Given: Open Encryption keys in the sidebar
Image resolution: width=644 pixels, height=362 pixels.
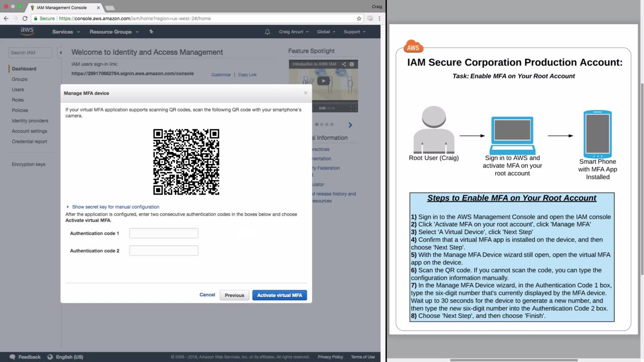Looking at the screenshot, I should click(29, 164).
